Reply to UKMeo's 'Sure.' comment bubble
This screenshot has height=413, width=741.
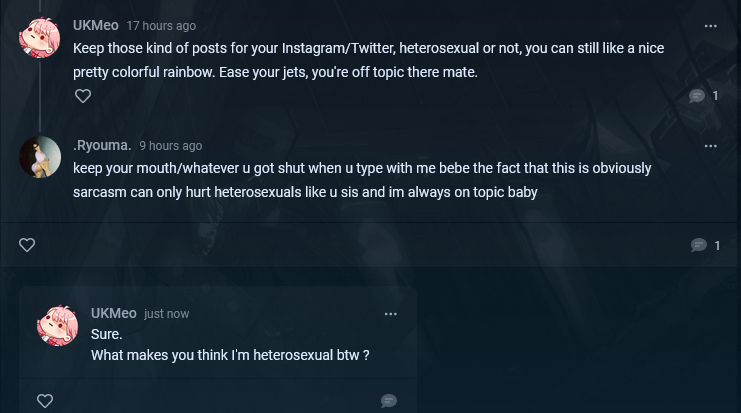coord(389,401)
